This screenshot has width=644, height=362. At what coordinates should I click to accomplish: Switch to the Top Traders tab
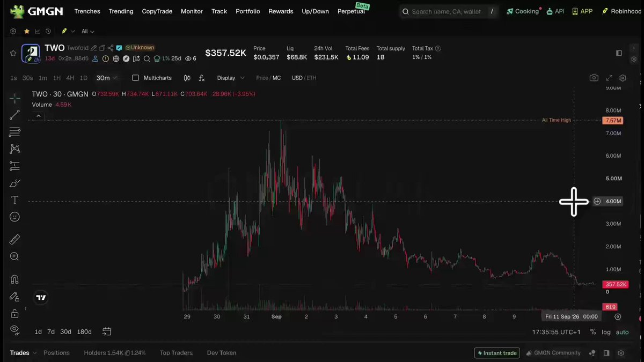pos(176,353)
